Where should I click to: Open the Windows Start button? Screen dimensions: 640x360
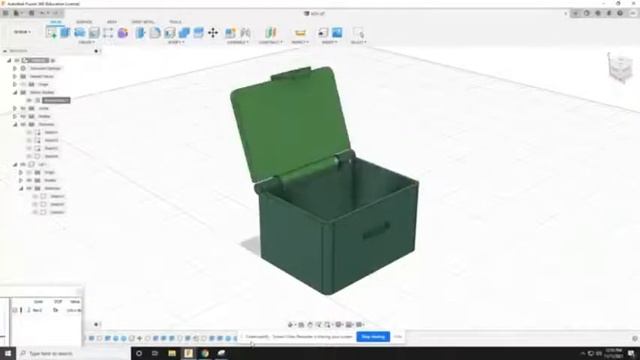click(x=8, y=353)
